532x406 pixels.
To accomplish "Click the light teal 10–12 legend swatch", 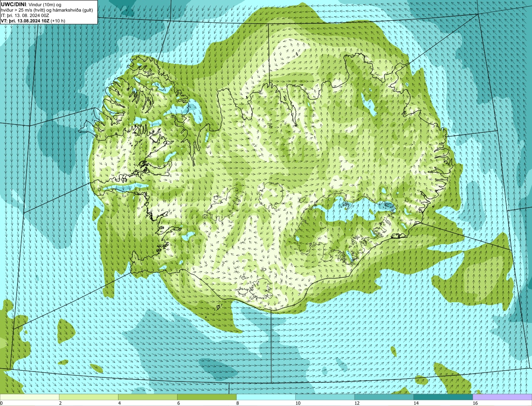I will pyautogui.click(x=325, y=397).
